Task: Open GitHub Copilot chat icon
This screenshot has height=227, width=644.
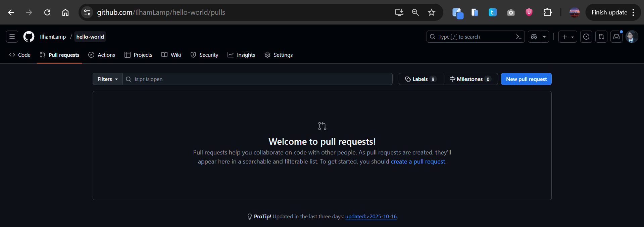Action: (534, 37)
